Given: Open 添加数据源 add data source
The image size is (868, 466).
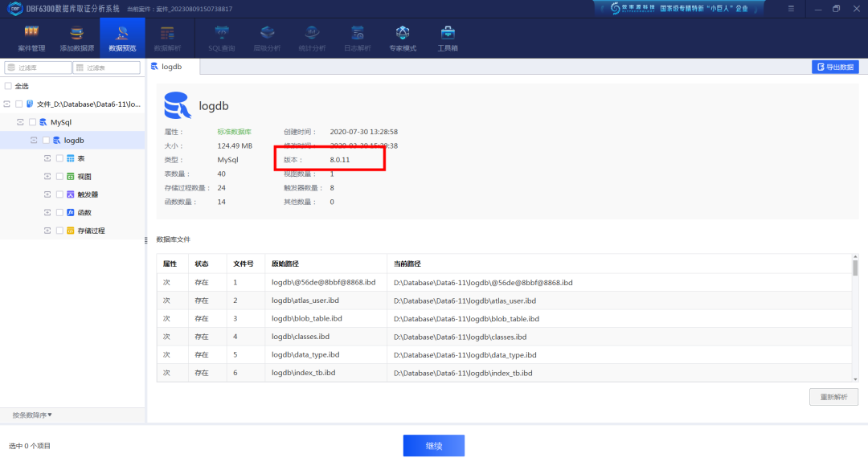Looking at the screenshot, I should pos(76,39).
